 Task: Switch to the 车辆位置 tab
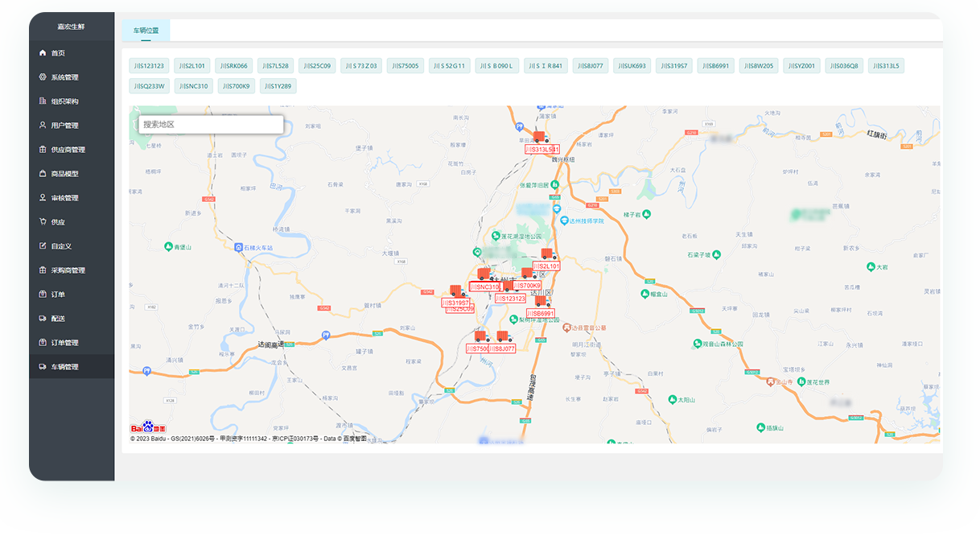tap(146, 31)
